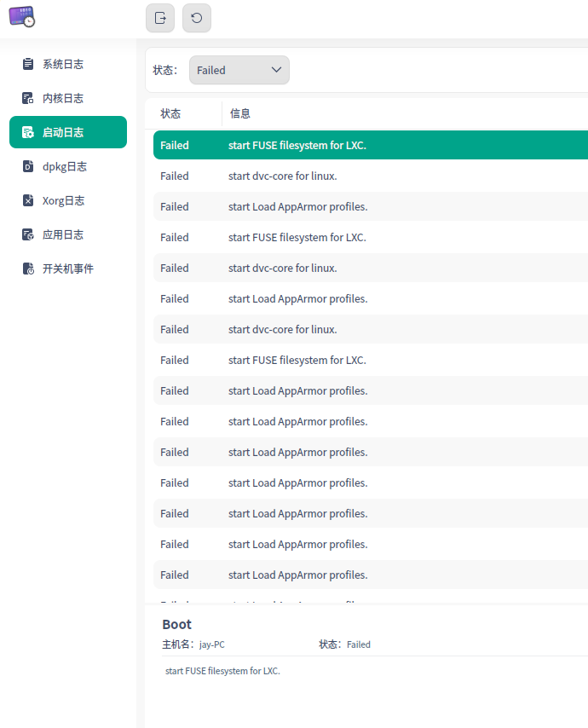Click the 状态: label beside the filter

point(165,70)
